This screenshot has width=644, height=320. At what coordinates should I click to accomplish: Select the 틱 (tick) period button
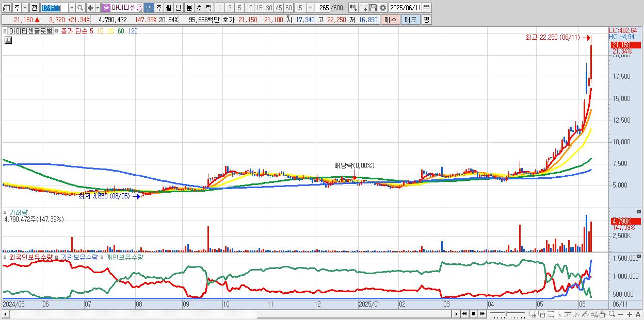coord(208,8)
